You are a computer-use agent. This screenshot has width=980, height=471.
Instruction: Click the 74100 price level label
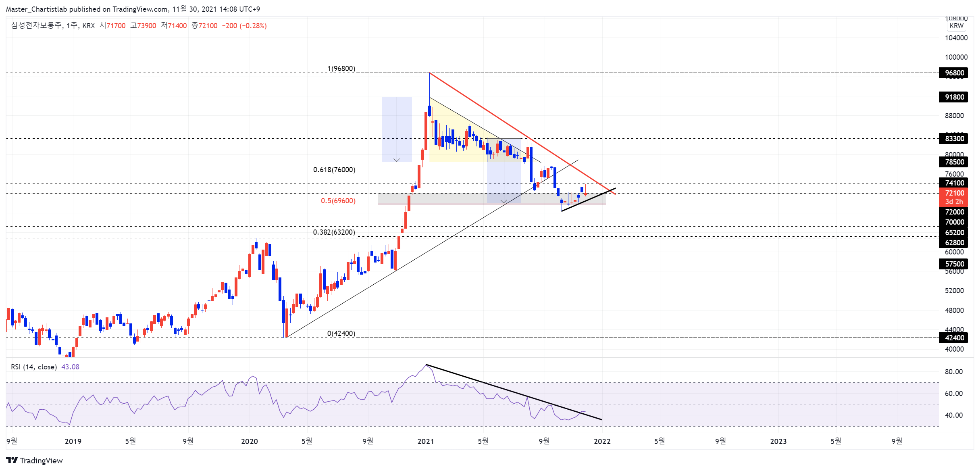[x=953, y=183]
